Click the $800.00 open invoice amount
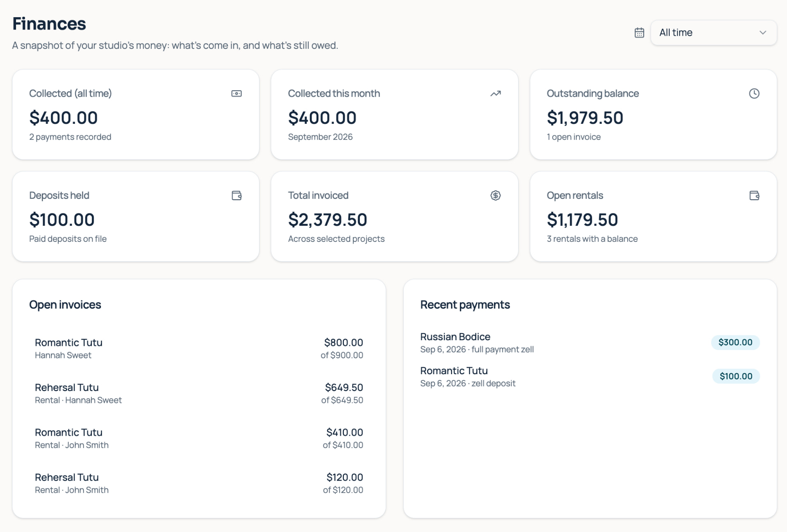The image size is (787, 532). pos(343,343)
